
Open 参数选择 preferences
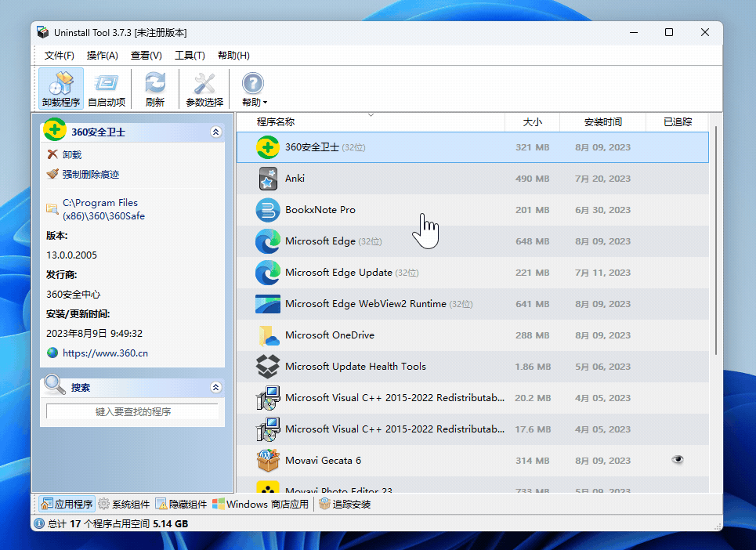(x=204, y=82)
